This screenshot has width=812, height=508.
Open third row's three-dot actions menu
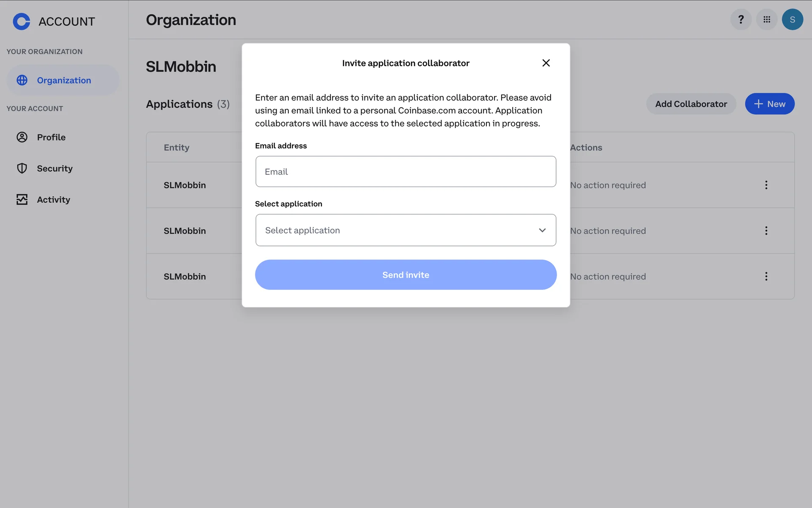click(766, 276)
